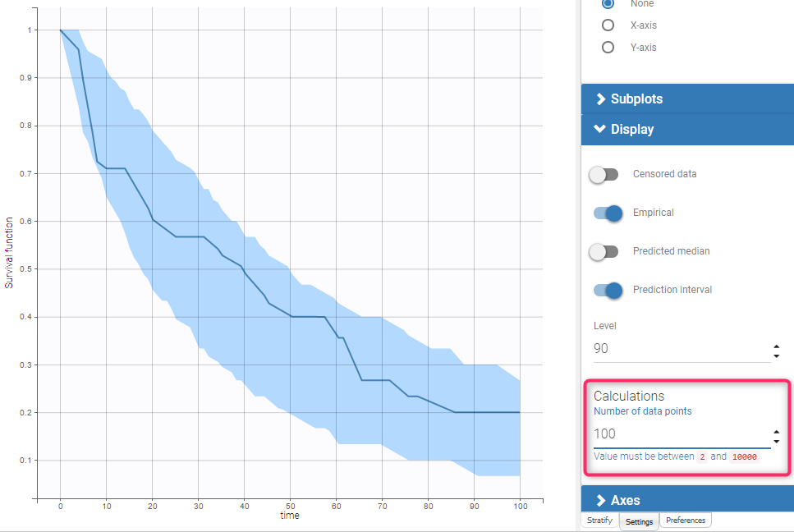
Task: Click the highlighted 10000 maximum value badge
Action: click(x=743, y=456)
